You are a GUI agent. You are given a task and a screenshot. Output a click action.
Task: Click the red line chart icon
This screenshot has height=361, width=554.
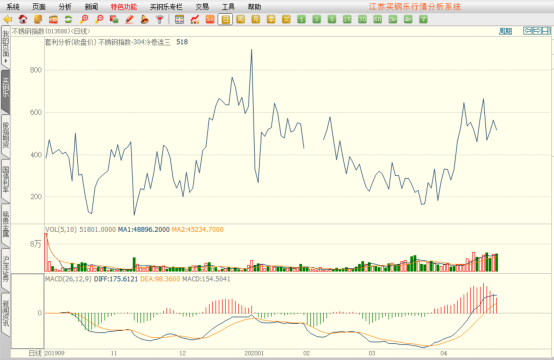pos(195,19)
